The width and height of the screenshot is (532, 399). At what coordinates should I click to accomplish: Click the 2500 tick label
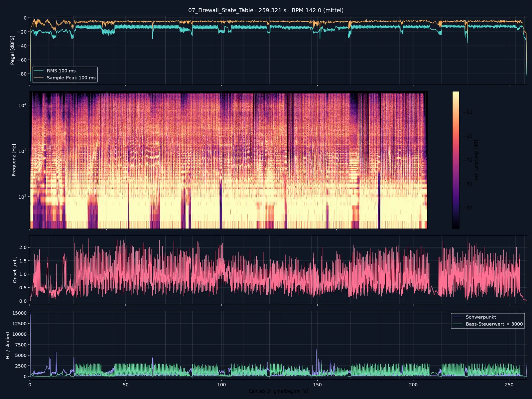tap(21, 366)
